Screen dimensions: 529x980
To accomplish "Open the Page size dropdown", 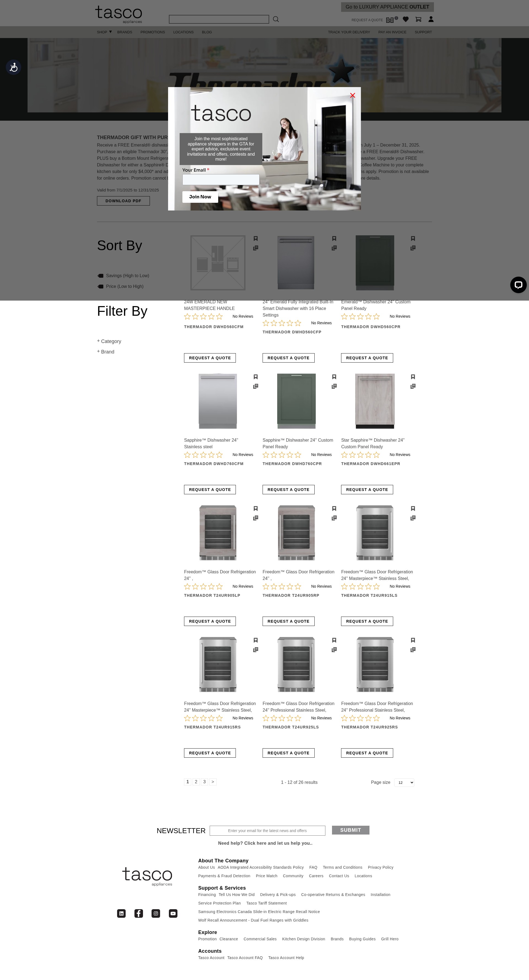I will (404, 782).
